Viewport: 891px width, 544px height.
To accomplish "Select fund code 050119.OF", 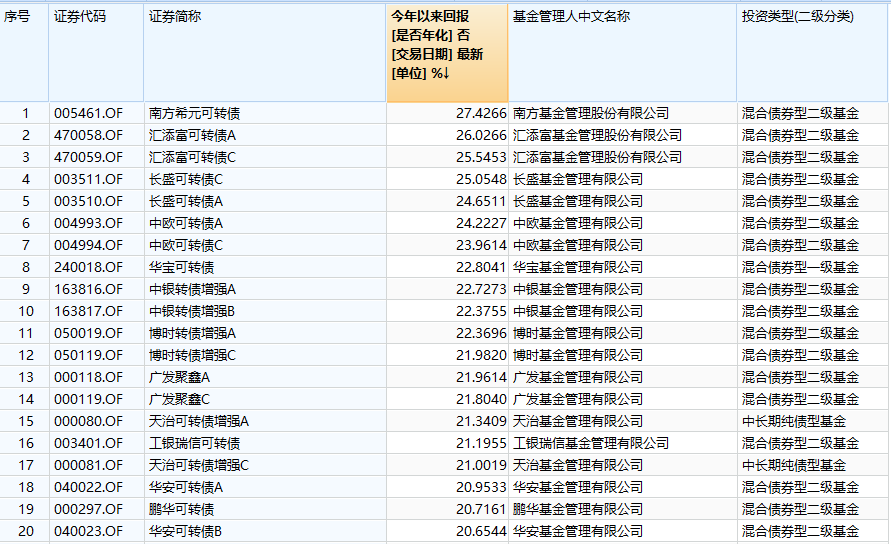I will [88, 355].
